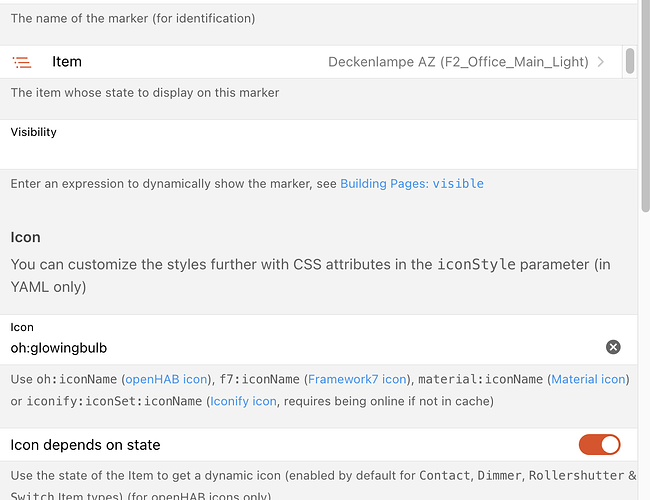
Task: Open the Building Pages: visible link
Action: (412, 184)
